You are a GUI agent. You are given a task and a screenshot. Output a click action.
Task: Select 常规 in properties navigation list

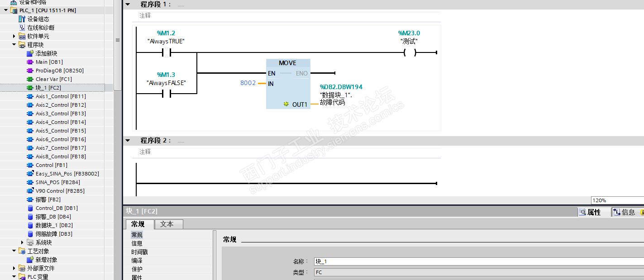tap(137, 235)
